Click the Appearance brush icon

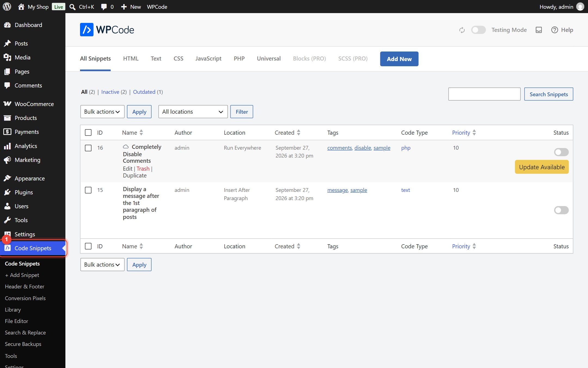[x=7, y=178]
